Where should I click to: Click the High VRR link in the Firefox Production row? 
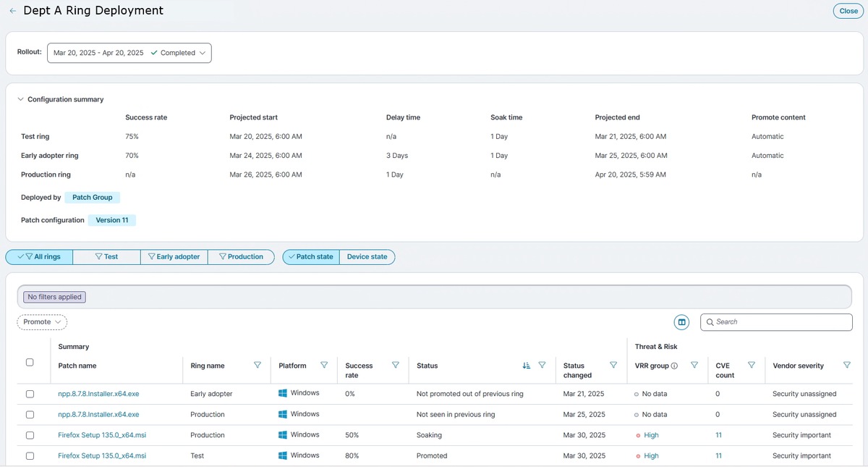(651, 435)
